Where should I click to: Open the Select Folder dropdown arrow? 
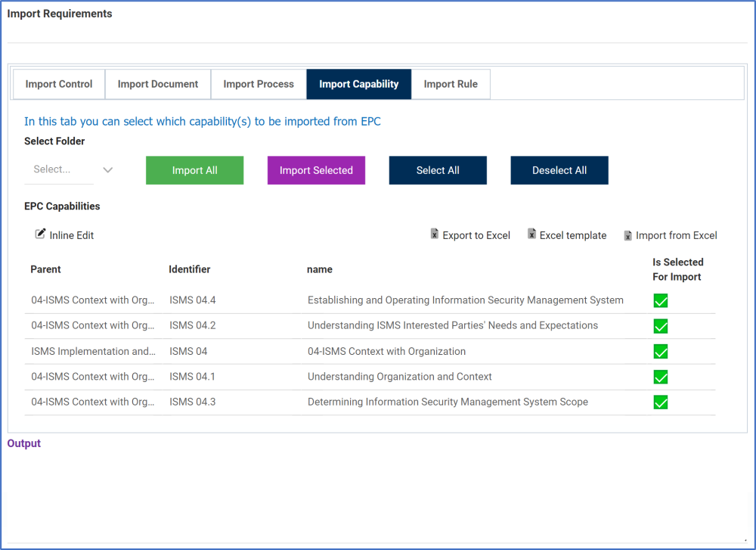[x=107, y=169]
